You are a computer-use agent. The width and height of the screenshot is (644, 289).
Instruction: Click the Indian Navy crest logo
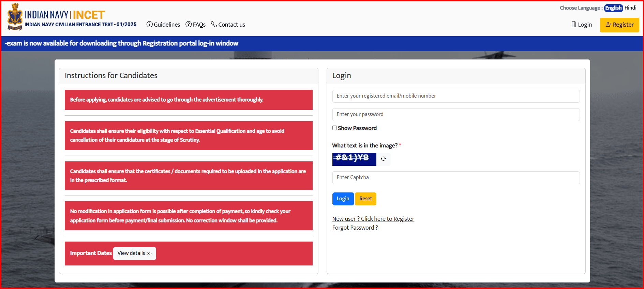[15, 17]
